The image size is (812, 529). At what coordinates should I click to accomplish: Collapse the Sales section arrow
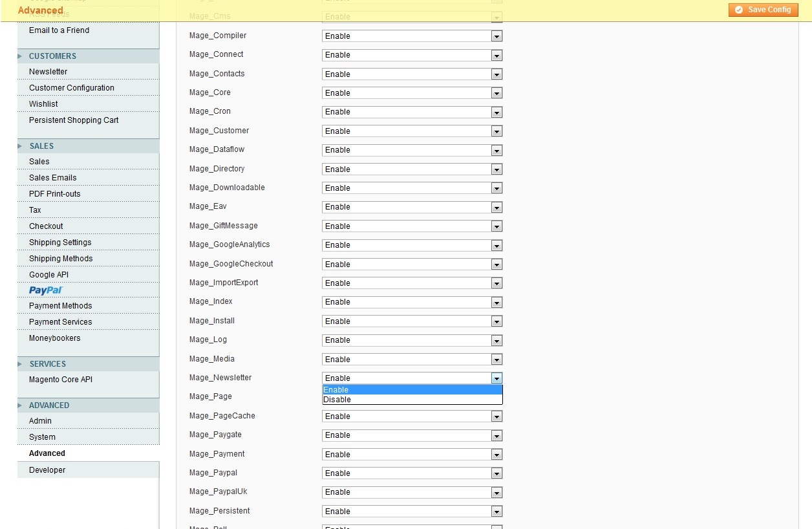pos(20,146)
